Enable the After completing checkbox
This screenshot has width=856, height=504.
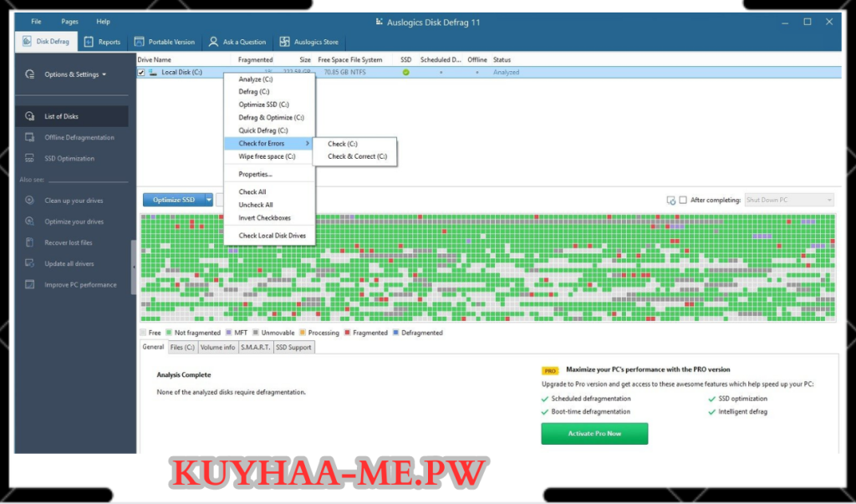(683, 200)
